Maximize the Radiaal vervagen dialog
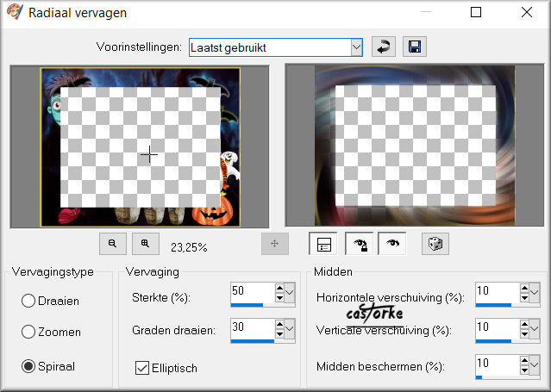Screen dimensions: 551x392 click(x=476, y=12)
